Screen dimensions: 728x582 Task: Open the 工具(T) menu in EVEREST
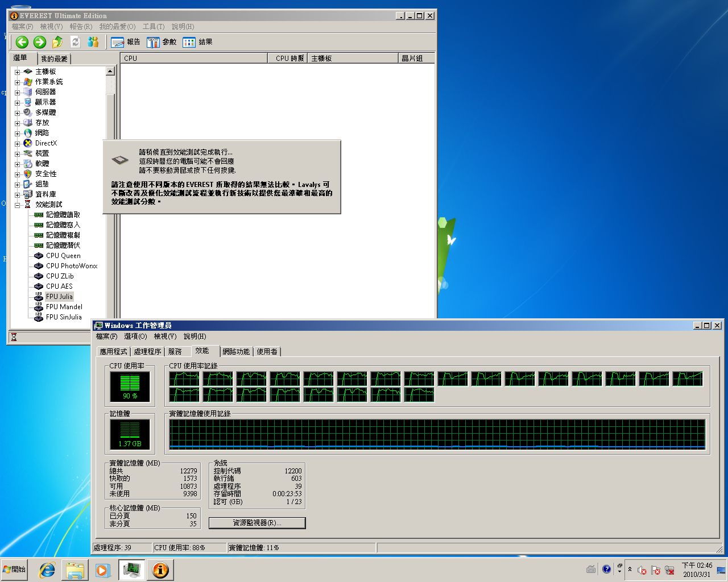coord(154,27)
